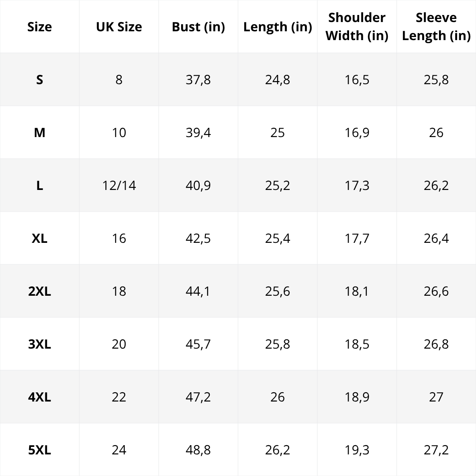Click the Length (in) column header
This screenshot has width=476, height=476.
click(278, 27)
